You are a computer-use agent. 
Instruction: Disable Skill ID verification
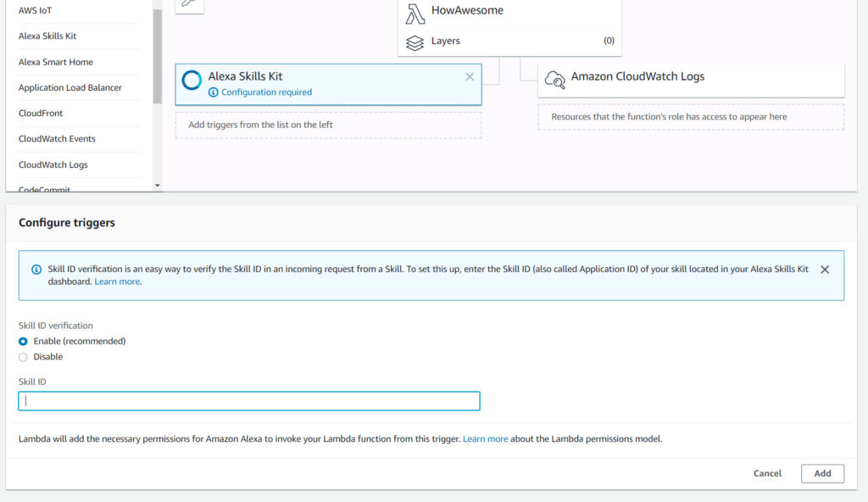click(x=23, y=356)
